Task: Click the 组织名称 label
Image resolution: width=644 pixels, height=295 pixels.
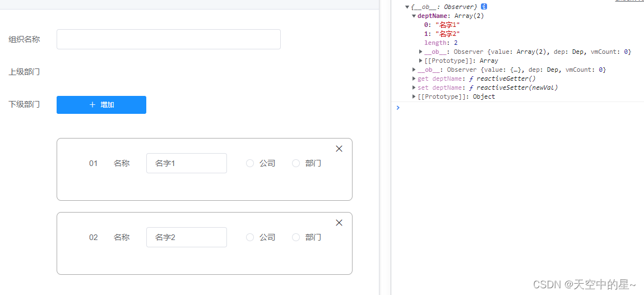Action: [x=24, y=39]
